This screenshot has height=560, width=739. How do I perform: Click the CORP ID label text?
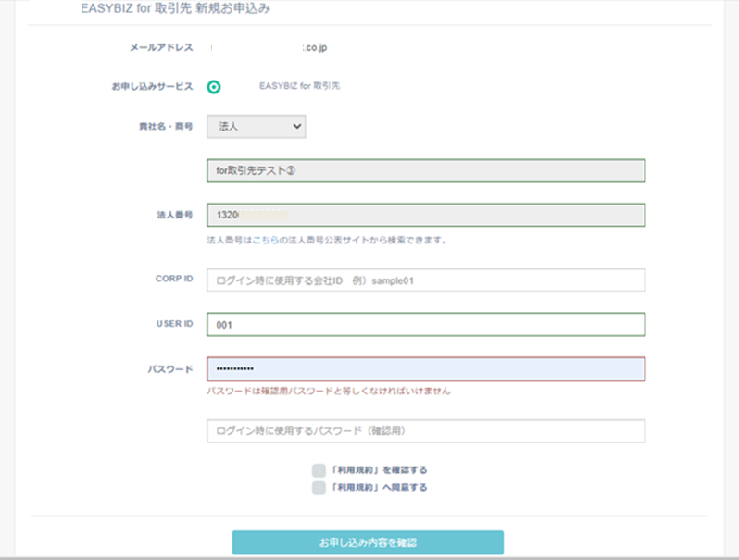(x=174, y=280)
